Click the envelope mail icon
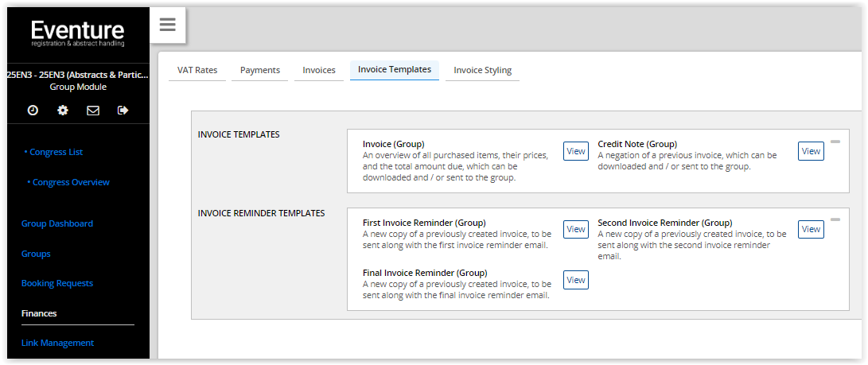This screenshot has width=868, height=365. point(93,110)
